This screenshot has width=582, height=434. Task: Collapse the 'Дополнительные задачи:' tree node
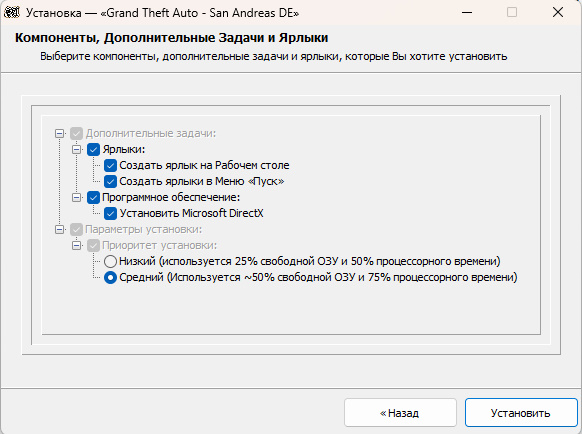[x=59, y=134]
